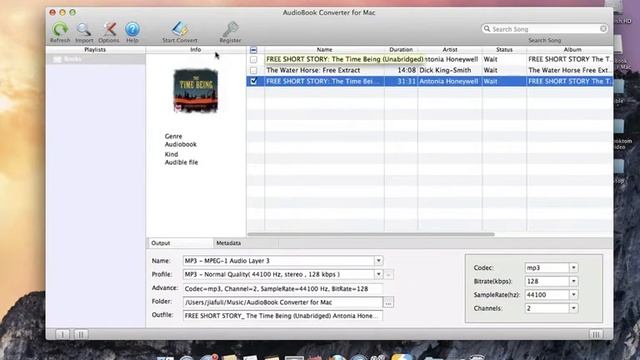Image resolution: width=640 pixels, height=360 pixels.
Task: Click the Books playlist icon in the sidebar
Action: [57, 60]
